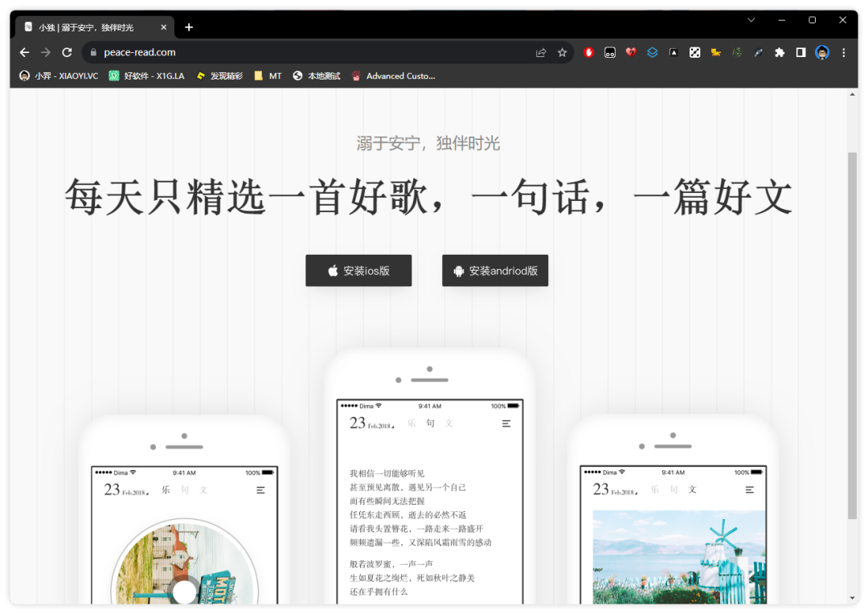868x614 pixels.
Task: Click the hamburger menu in right phone
Action: (750, 490)
